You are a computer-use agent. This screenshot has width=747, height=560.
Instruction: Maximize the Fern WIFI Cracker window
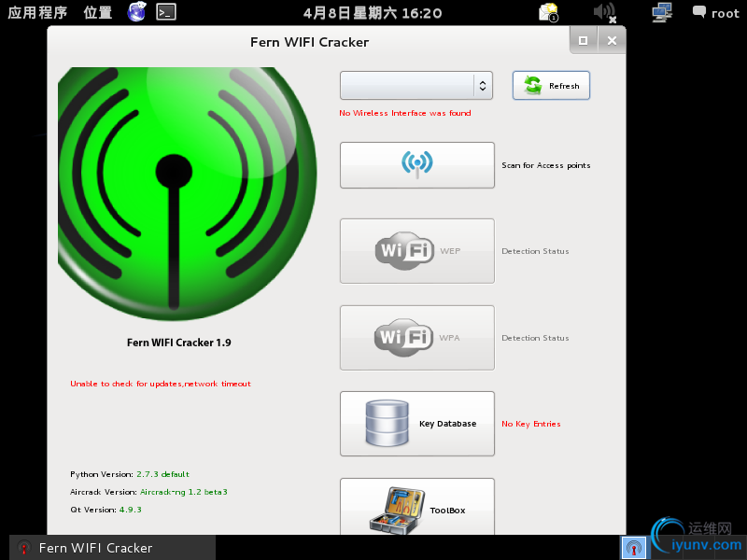coord(583,40)
